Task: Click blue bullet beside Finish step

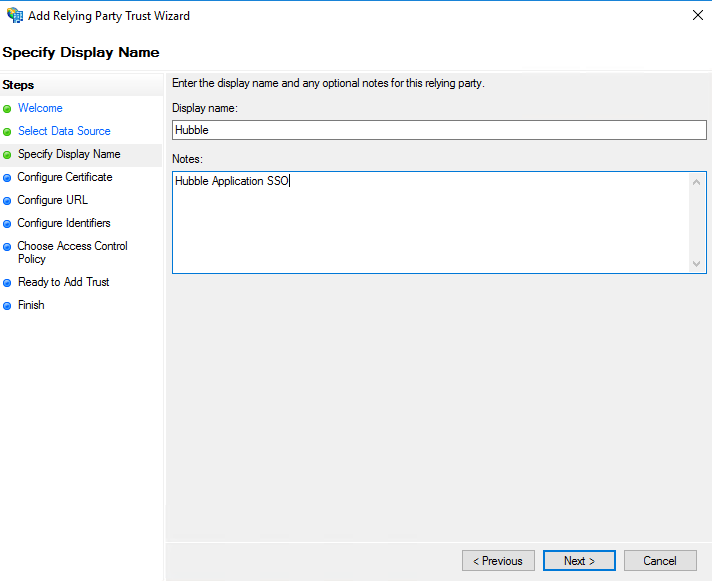Action: coord(7,306)
